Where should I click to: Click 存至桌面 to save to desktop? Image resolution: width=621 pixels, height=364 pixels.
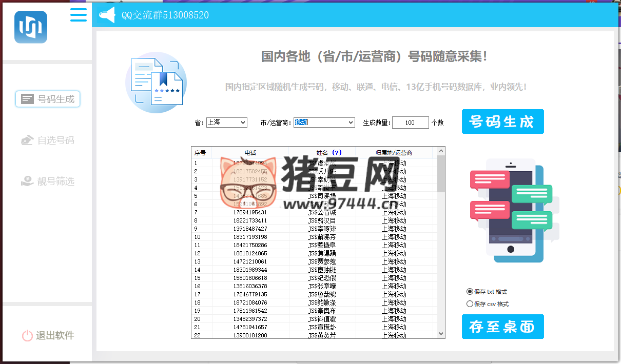click(x=502, y=327)
